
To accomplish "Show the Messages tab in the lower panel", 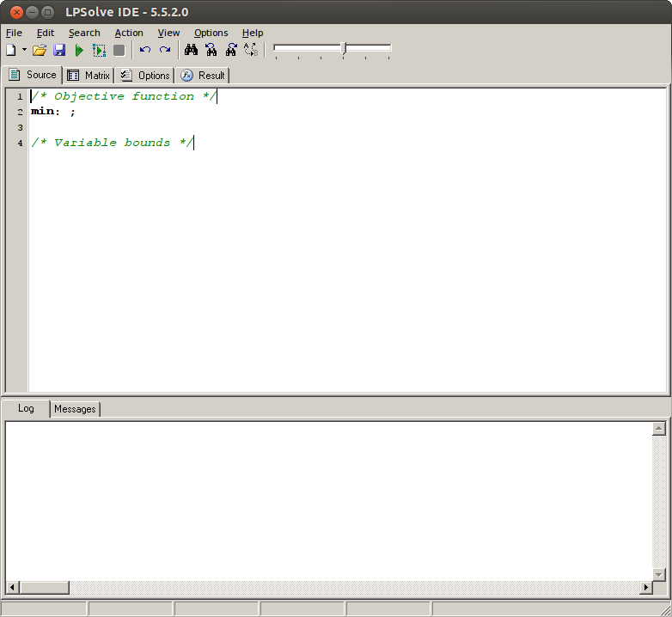I will click(x=75, y=409).
